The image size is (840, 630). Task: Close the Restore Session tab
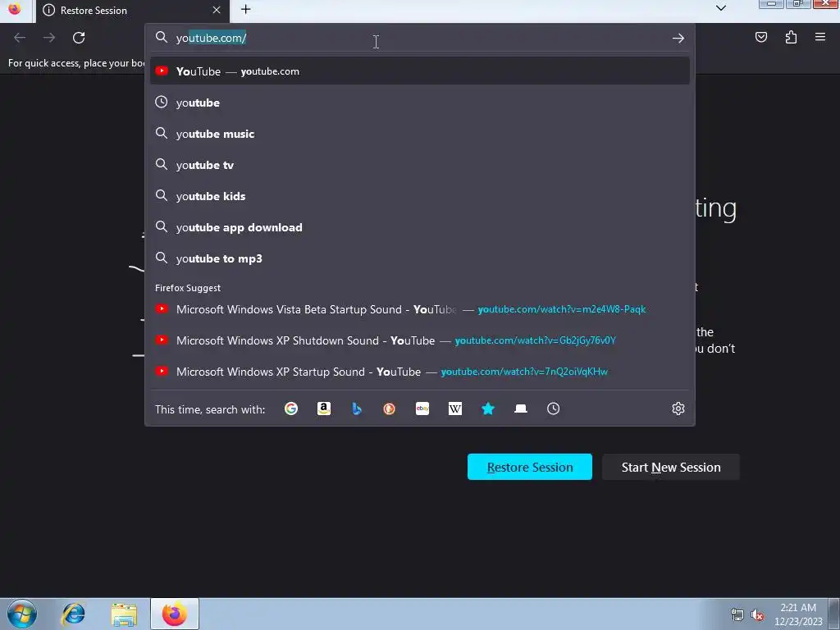pyautogui.click(x=217, y=10)
